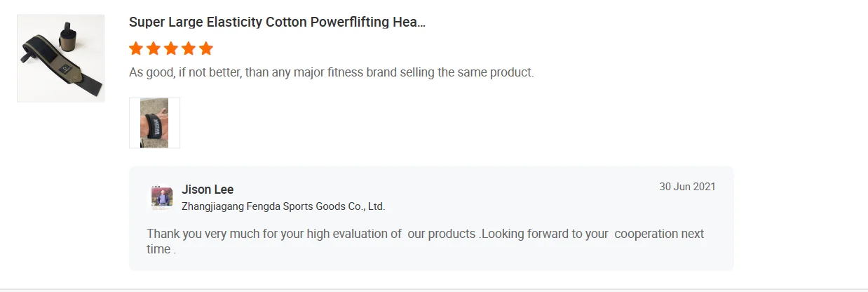Click the Jison Lee name
Screen dimensions: 868x292
pyautogui.click(x=208, y=190)
